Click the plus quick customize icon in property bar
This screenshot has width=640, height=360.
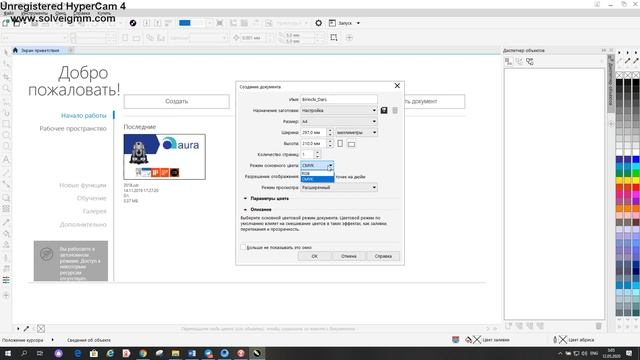[x=349, y=38]
